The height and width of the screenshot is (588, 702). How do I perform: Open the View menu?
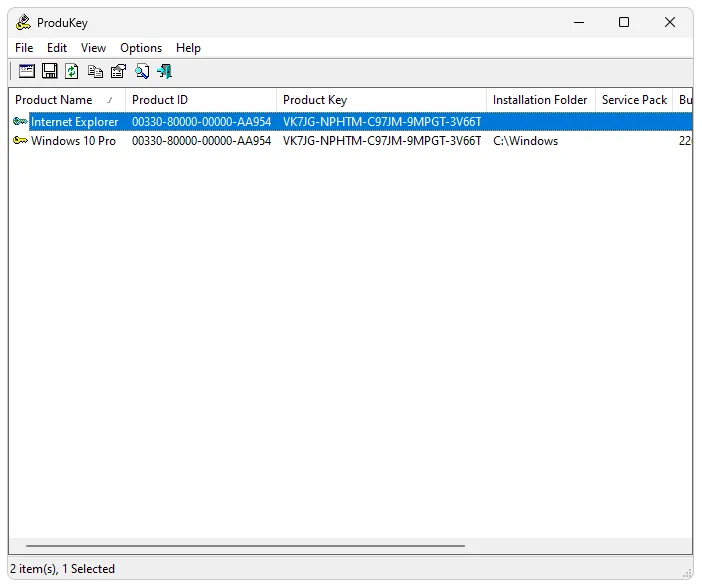(x=93, y=48)
